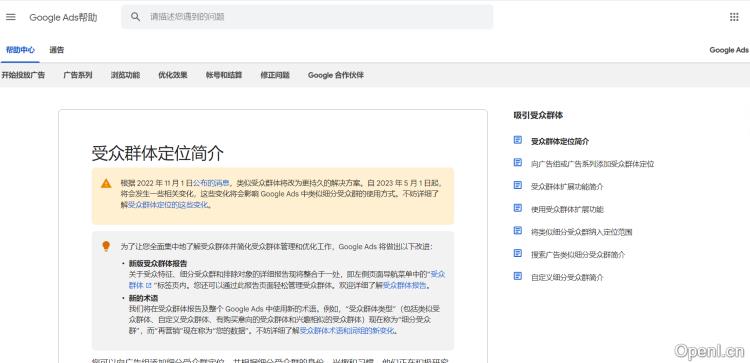Open sidebar article 向广告组或广告系列添加受众群体定位
Image resolution: width=750 pixels, height=363 pixels.
click(x=593, y=164)
